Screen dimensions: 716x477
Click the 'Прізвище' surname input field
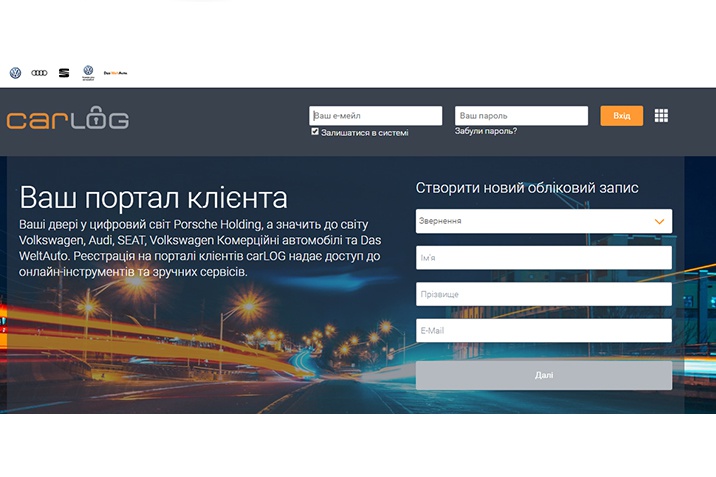[543, 294]
